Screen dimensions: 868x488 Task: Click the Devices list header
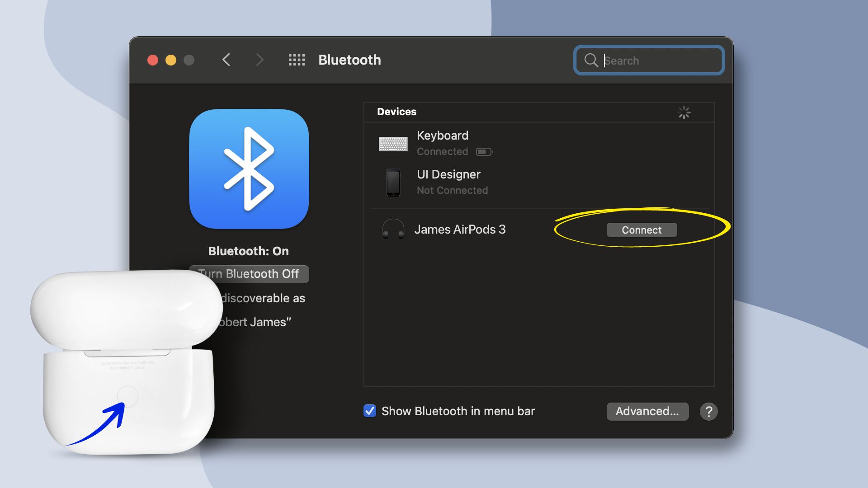[x=539, y=112]
